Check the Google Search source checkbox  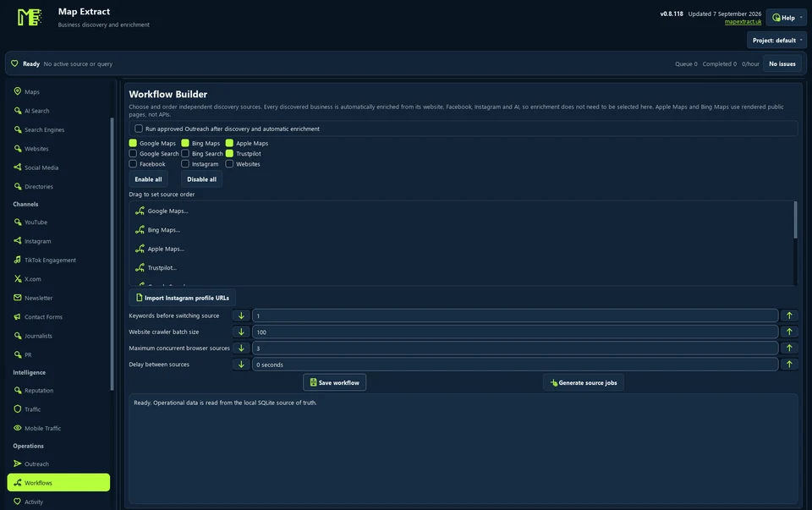coord(133,153)
